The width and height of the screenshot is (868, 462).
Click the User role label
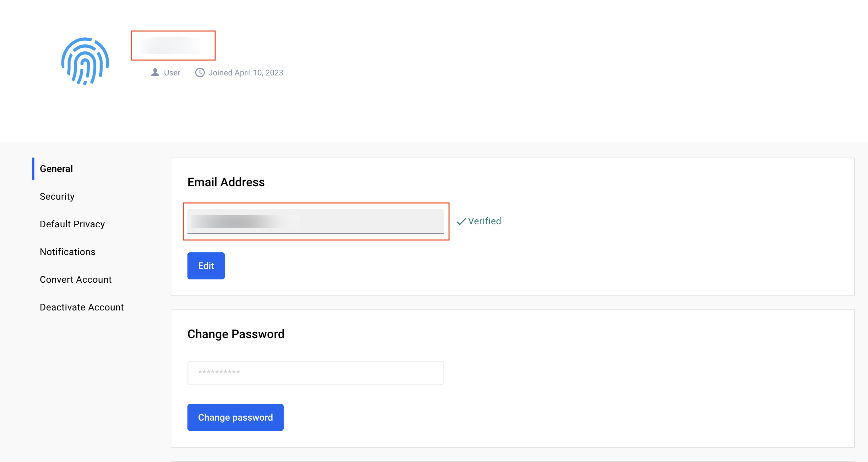point(172,73)
